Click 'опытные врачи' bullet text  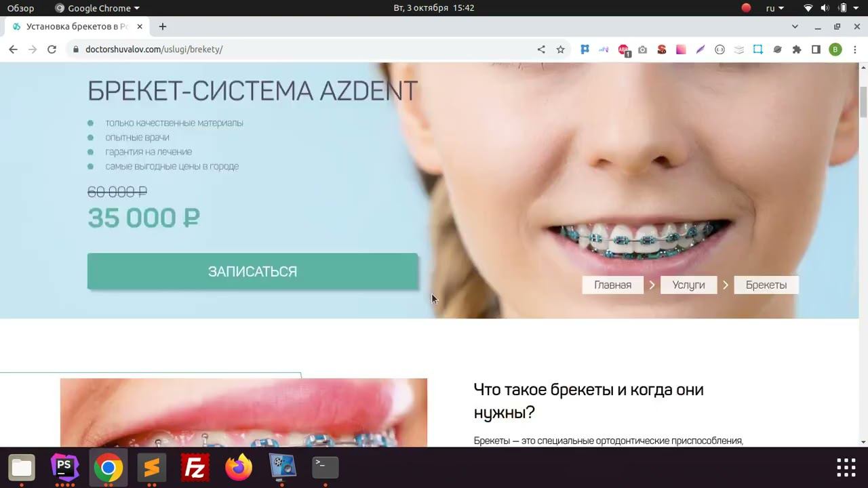point(137,138)
